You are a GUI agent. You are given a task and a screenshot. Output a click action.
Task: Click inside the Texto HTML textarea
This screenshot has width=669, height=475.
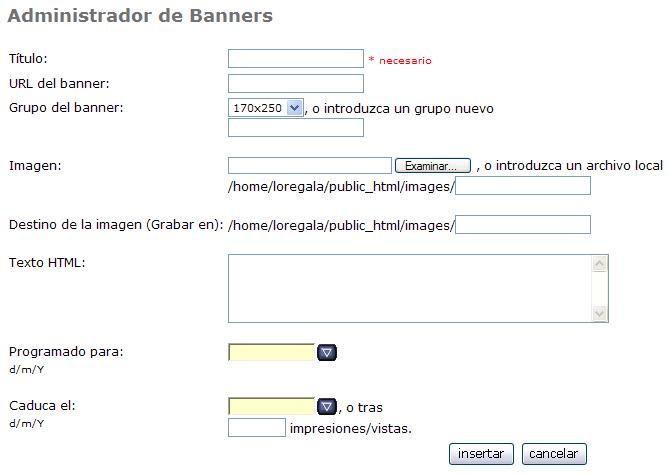point(410,289)
